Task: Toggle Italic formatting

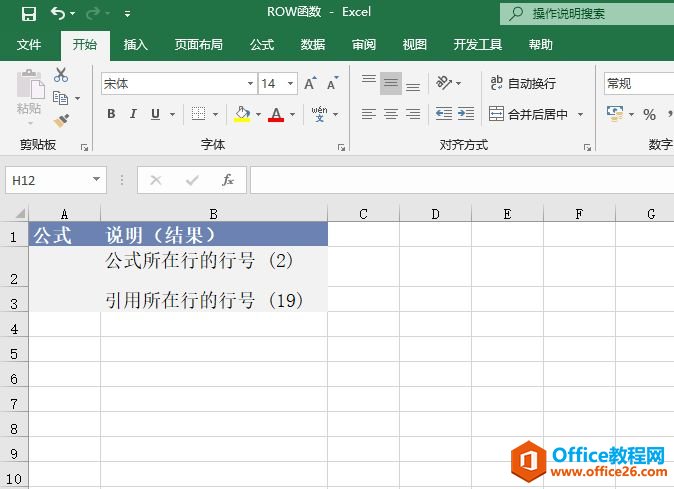Action: (133, 114)
